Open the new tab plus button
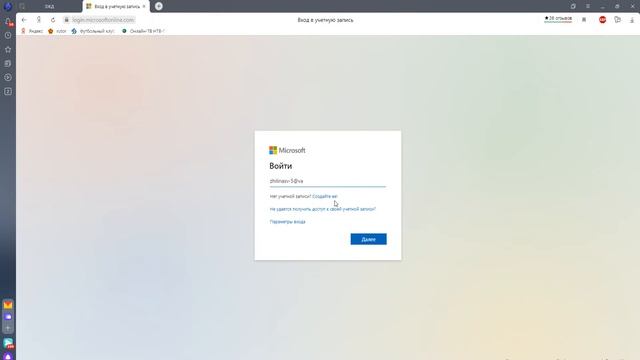640x360 pixels. [159, 6]
